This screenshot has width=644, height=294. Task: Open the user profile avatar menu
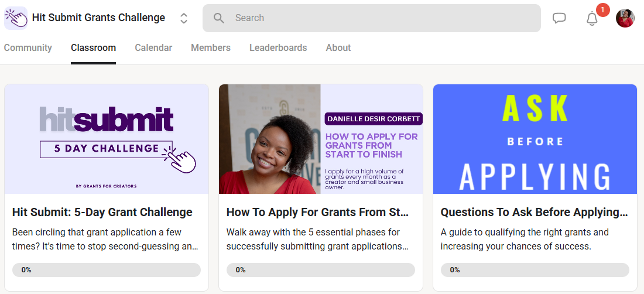(x=625, y=18)
